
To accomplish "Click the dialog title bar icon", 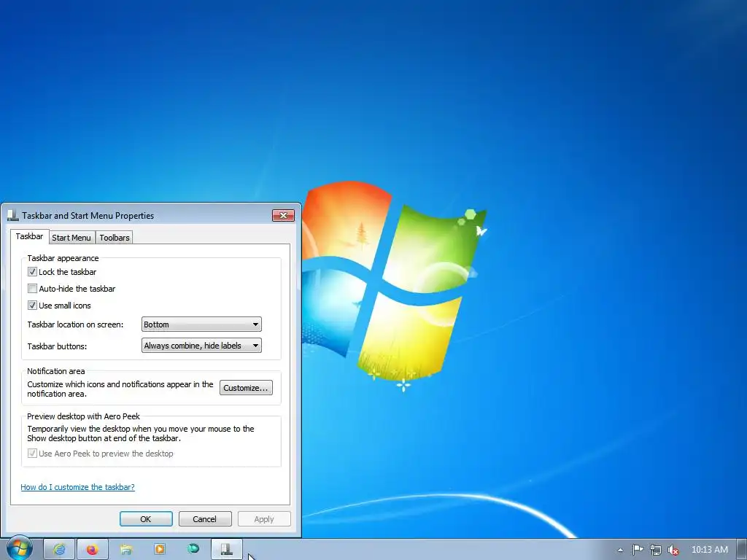I will (x=13, y=215).
